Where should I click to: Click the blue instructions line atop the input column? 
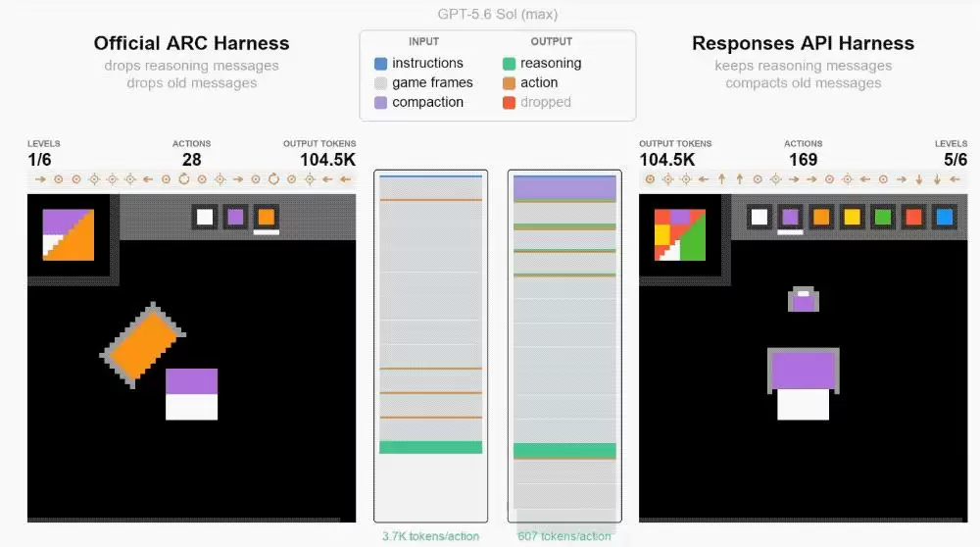click(430, 176)
